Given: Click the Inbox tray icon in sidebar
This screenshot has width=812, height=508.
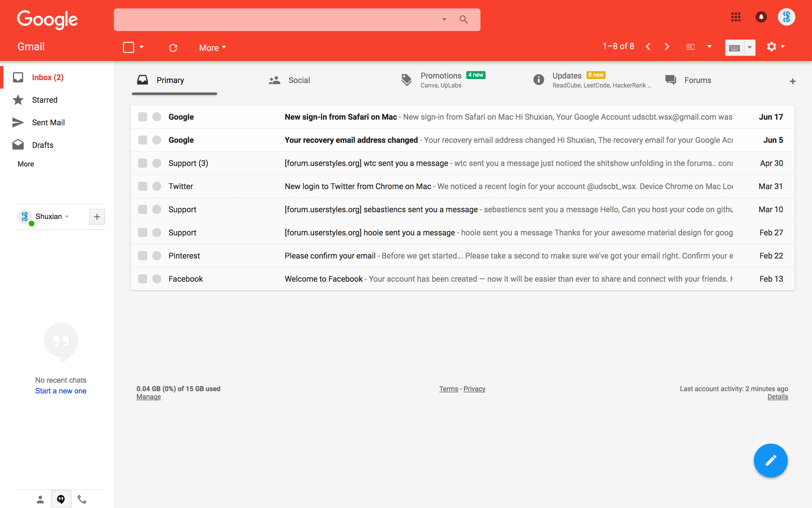Looking at the screenshot, I should coord(18,77).
